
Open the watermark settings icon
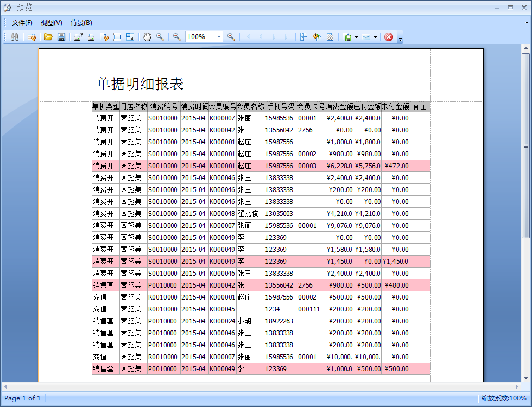coord(330,37)
